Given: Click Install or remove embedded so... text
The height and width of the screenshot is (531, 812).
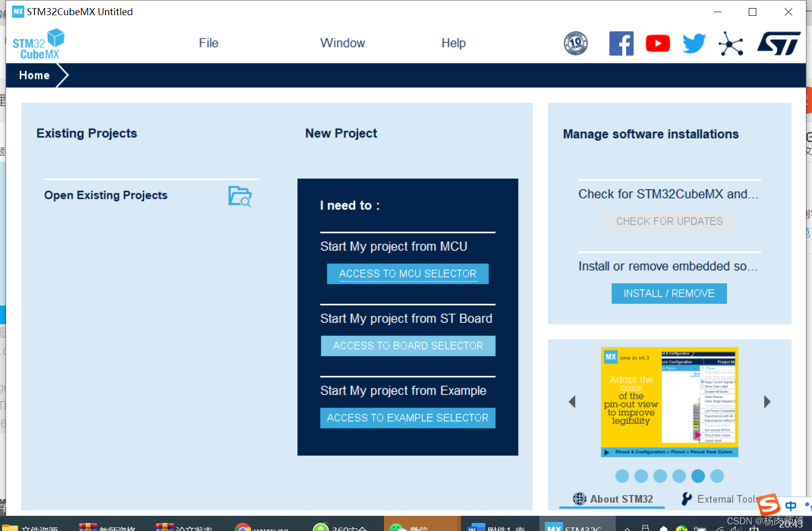Looking at the screenshot, I should click(668, 266).
